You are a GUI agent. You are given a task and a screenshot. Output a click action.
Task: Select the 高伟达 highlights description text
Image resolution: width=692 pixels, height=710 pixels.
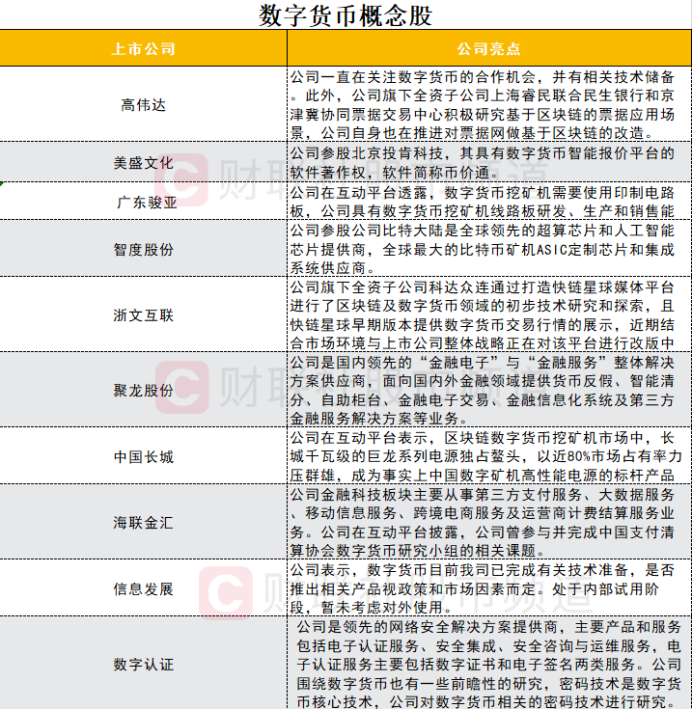488,104
